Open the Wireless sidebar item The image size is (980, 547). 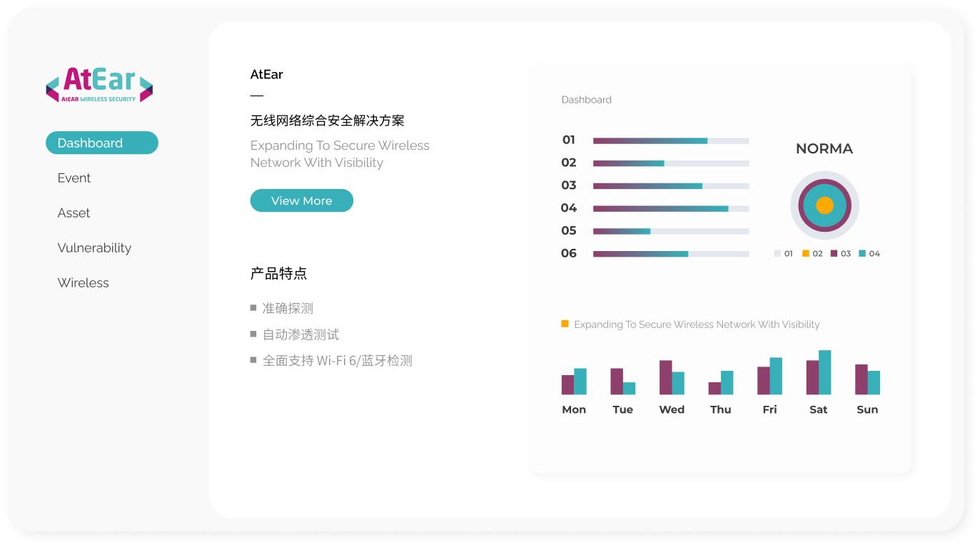point(84,282)
